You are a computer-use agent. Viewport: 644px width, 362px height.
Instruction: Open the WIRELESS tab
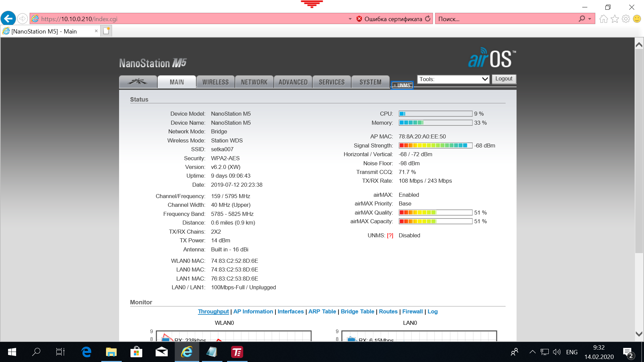[215, 82]
